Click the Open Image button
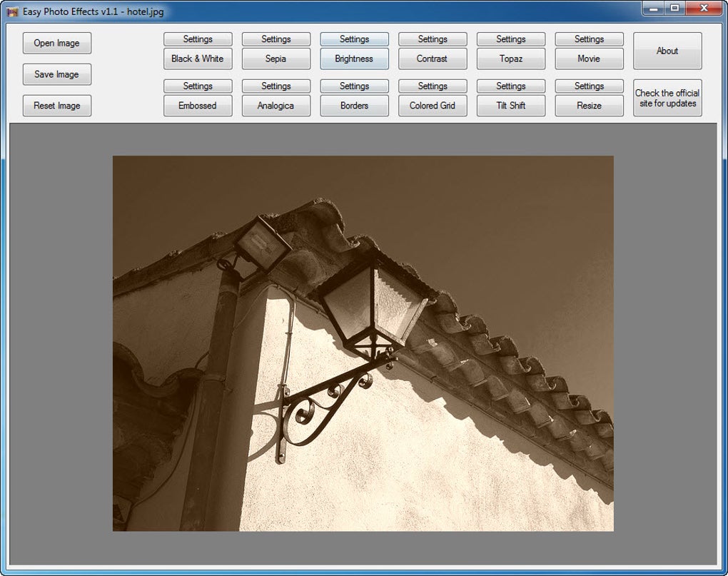Image resolution: width=728 pixels, height=576 pixels. click(56, 43)
